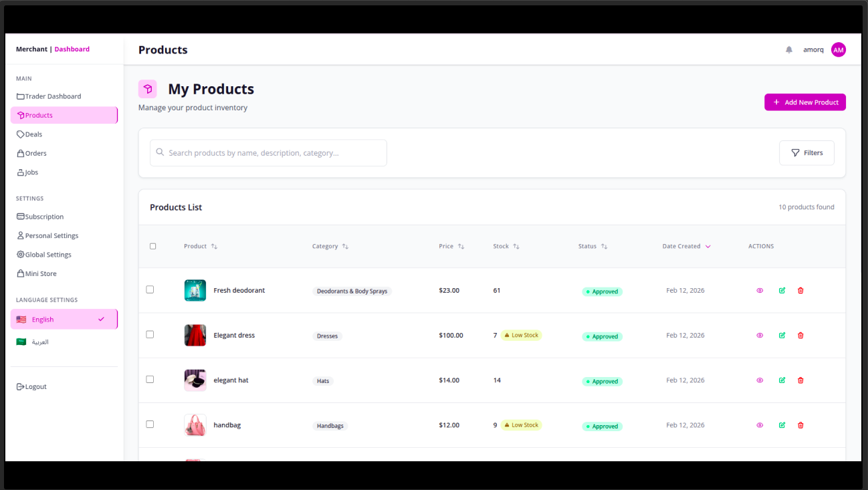Open the AM user avatar
The width and height of the screenshot is (868, 490).
(838, 49)
